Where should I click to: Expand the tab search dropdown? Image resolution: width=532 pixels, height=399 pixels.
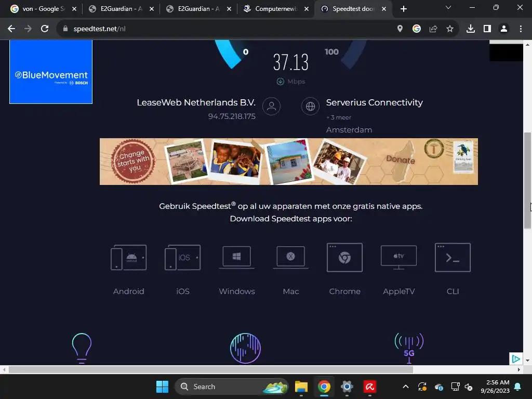[448, 7]
